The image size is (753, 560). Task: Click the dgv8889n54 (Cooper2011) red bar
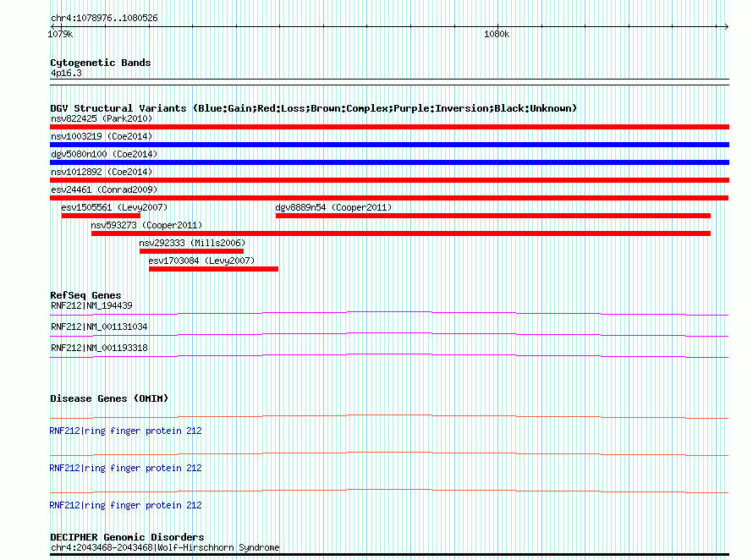tap(493, 216)
